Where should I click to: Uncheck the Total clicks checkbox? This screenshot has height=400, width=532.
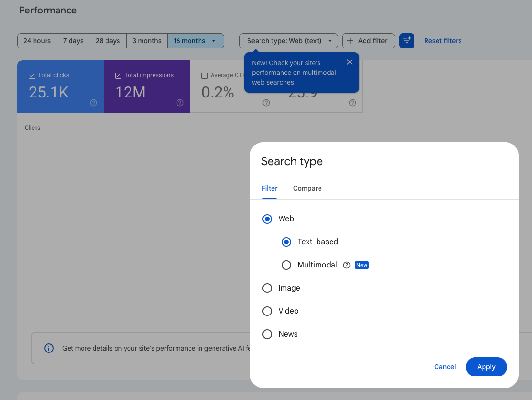pyautogui.click(x=32, y=75)
